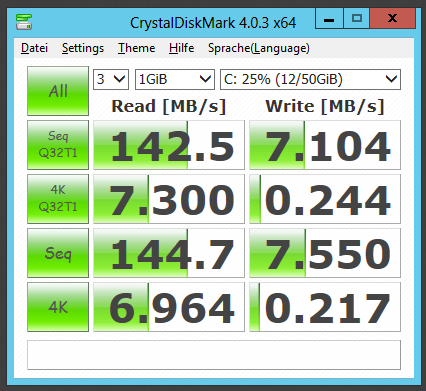Viewport: 426px width, 391px height.
Task: Start the 4K test
Action: pos(58,307)
